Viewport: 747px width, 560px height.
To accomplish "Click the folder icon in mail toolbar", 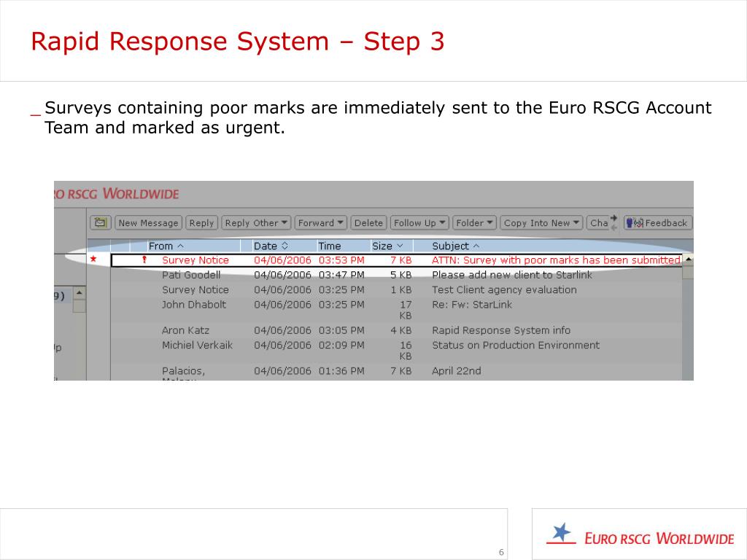I will (101, 222).
